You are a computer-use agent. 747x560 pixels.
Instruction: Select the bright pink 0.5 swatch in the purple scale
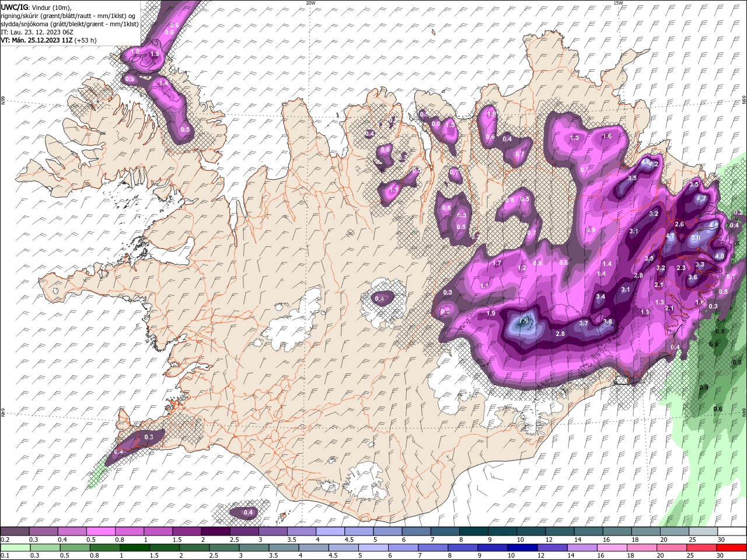point(100,531)
